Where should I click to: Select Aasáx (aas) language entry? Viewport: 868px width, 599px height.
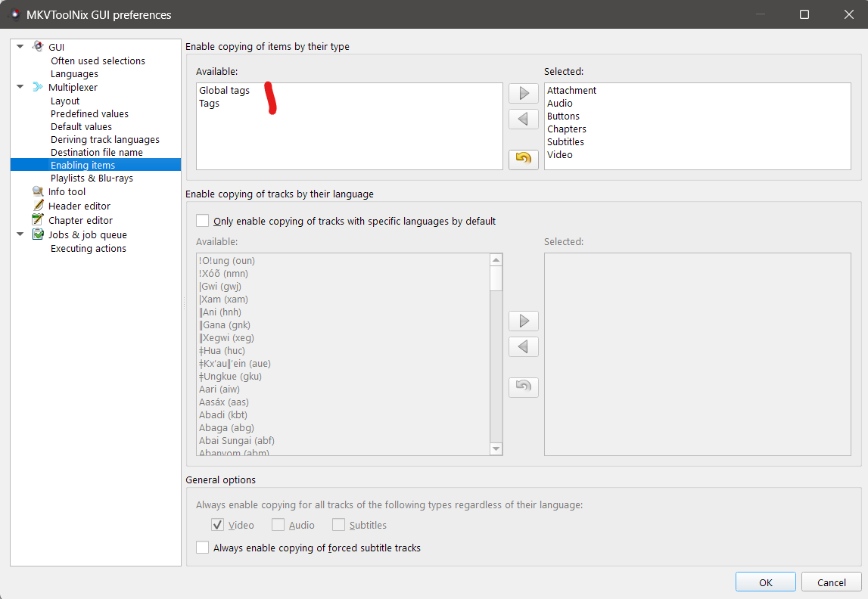pos(224,402)
